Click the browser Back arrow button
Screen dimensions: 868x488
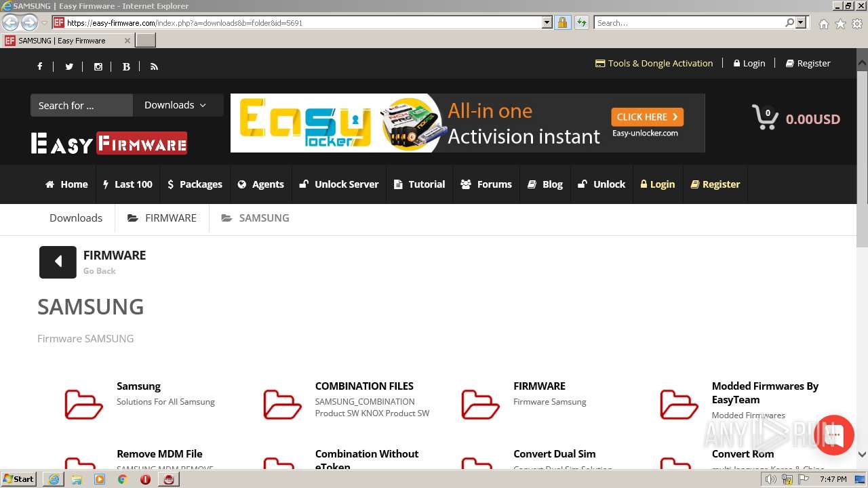click(x=11, y=22)
